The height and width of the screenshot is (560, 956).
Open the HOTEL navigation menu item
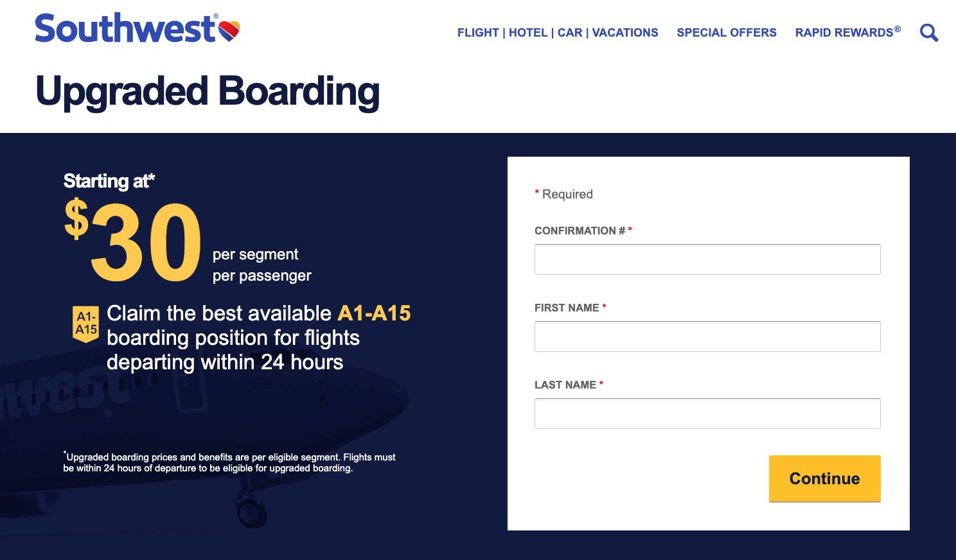pos(528,32)
